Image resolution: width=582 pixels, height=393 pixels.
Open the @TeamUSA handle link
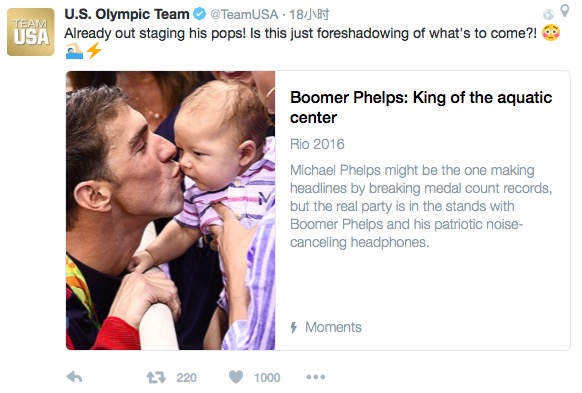(244, 14)
